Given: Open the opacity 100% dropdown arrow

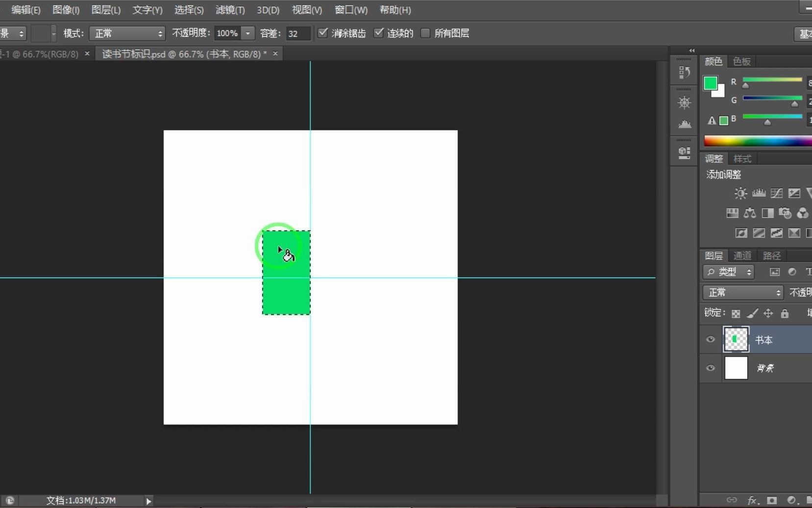Looking at the screenshot, I should pos(248,33).
